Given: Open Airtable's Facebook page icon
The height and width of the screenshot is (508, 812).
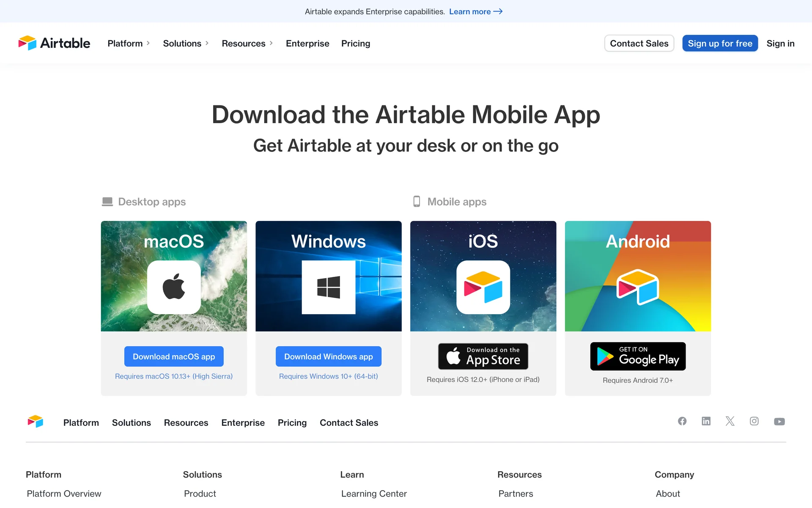Looking at the screenshot, I should 682,421.
